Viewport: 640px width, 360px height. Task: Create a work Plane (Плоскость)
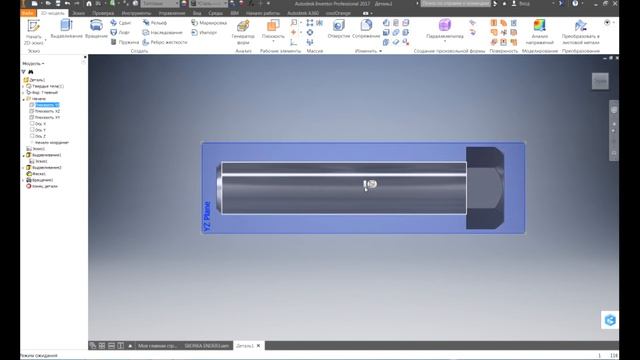click(273, 29)
